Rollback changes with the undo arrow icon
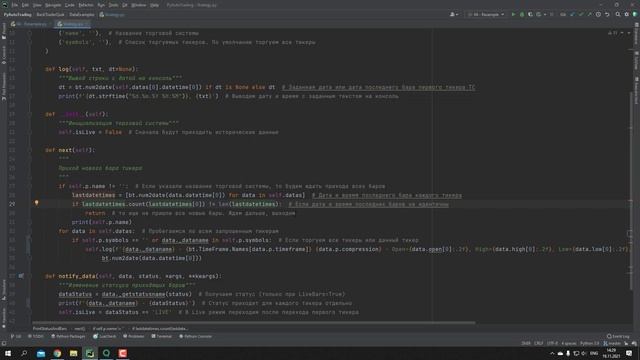This screenshot has width=640, height=360. [607, 14]
